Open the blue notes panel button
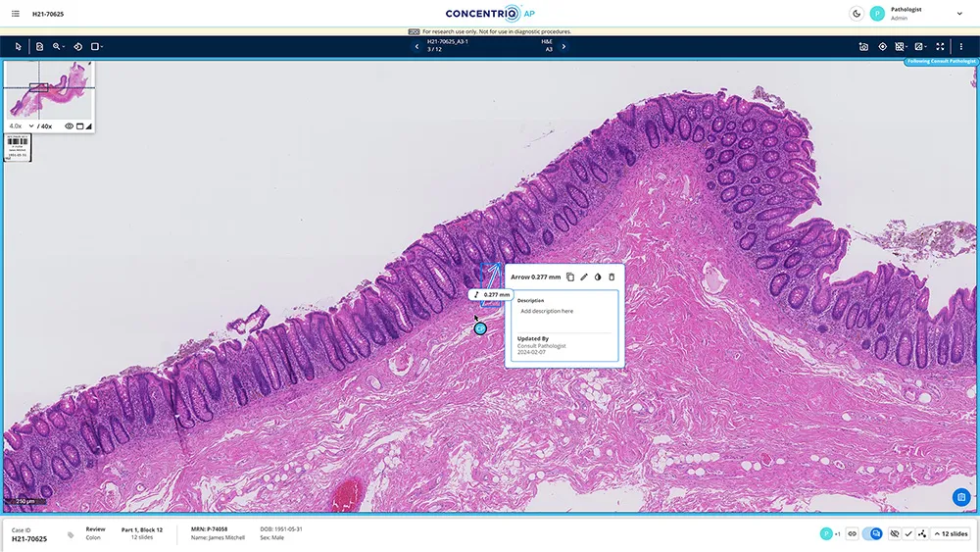980x552 pixels. pyautogui.click(x=961, y=498)
